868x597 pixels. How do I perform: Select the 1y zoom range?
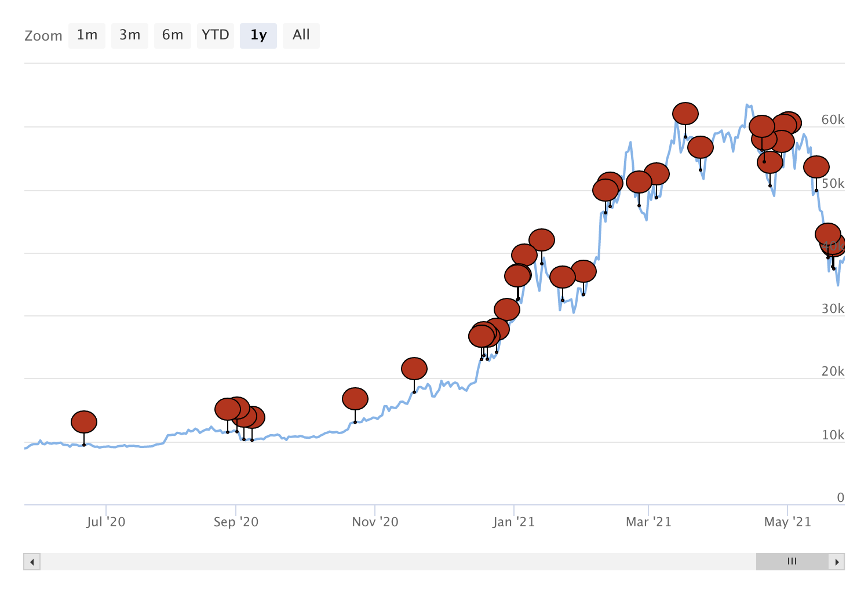[x=258, y=35]
